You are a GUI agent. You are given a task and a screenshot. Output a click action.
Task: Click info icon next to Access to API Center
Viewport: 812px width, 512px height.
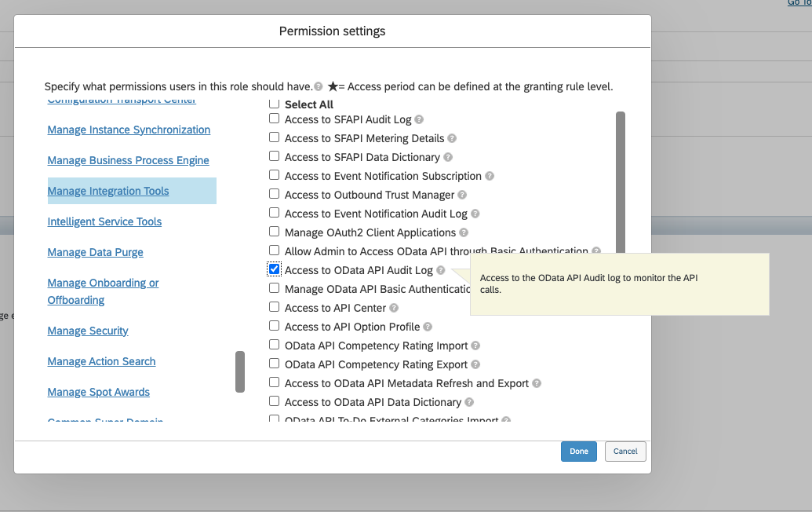coord(394,309)
